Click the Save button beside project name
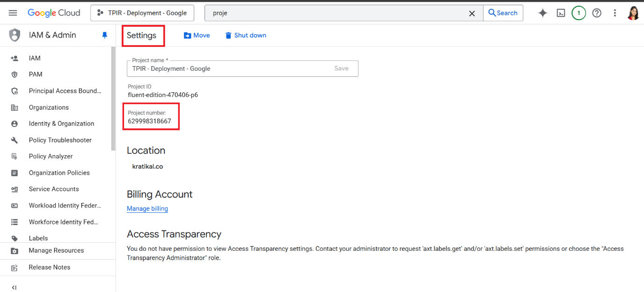 point(342,68)
